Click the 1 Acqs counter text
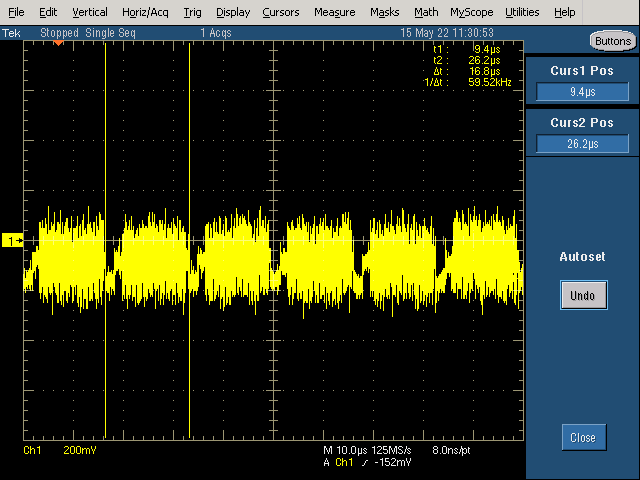Screen dimensions: 640x480 (216, 33)
